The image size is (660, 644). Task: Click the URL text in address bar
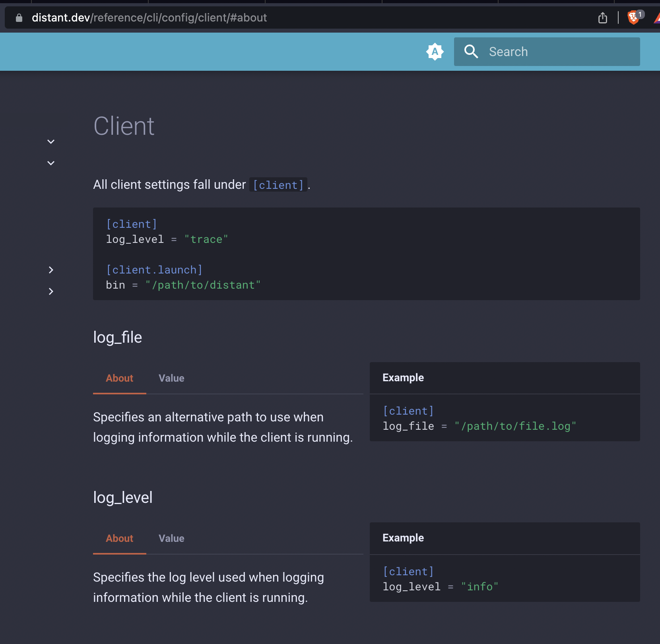coord(149,18)
